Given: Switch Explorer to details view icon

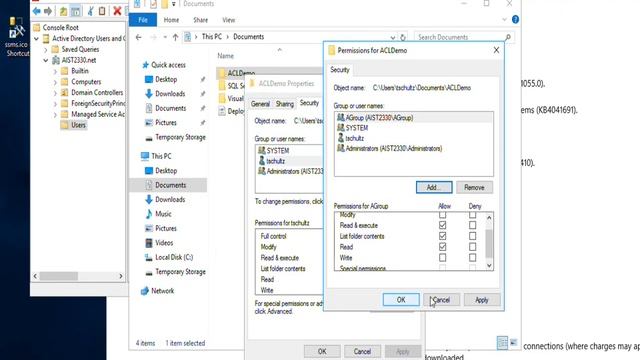Looking at the screenshot, I should (502, 342).
